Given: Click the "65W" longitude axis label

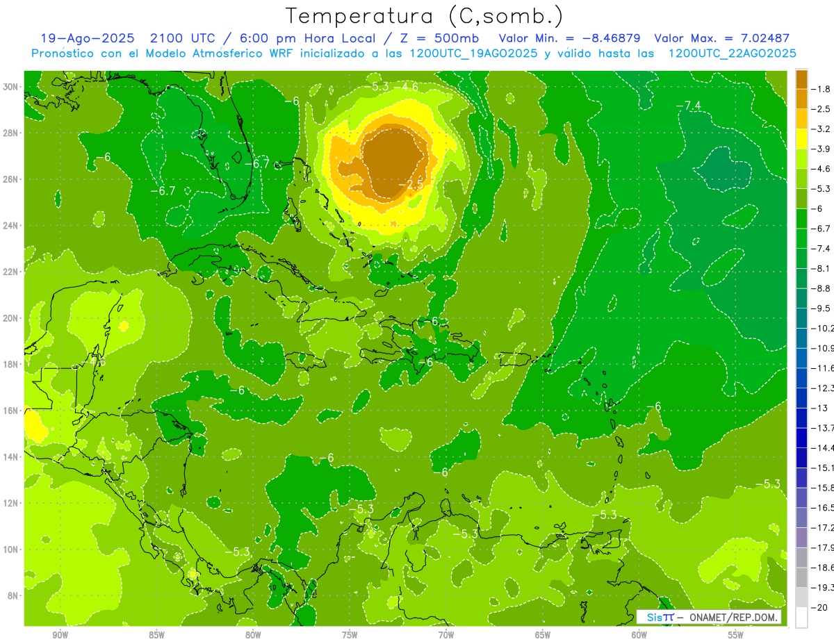Looking at the screenshot, I should (x=543, y=635).
